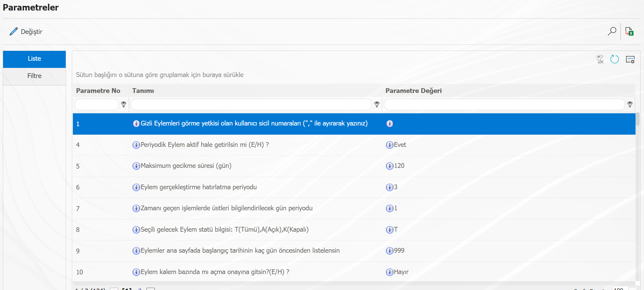Click the text 'Seçili gelecek Eylem statü bilgisi'
Screen dimensions: 644x290
(187, 230)
